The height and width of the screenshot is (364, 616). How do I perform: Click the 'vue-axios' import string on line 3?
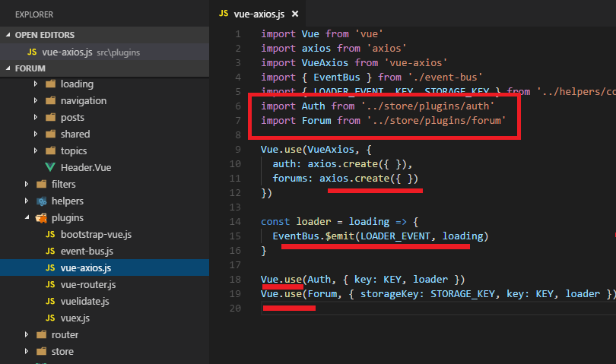(416, 63)
